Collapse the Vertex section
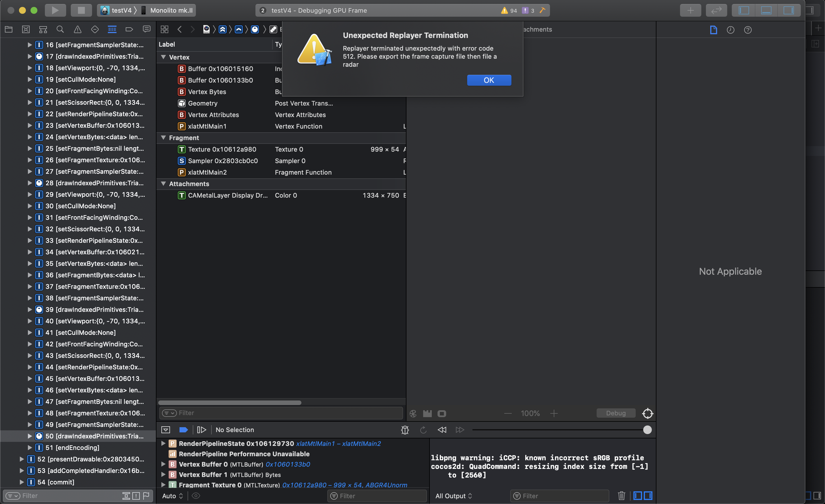Image resolution: width=825 pixels, height=504 pixels. pos(163,57)
